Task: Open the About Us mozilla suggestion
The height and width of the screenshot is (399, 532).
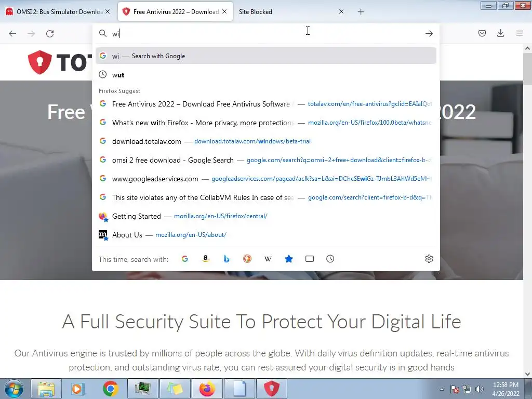Action: tap(265, 235)
